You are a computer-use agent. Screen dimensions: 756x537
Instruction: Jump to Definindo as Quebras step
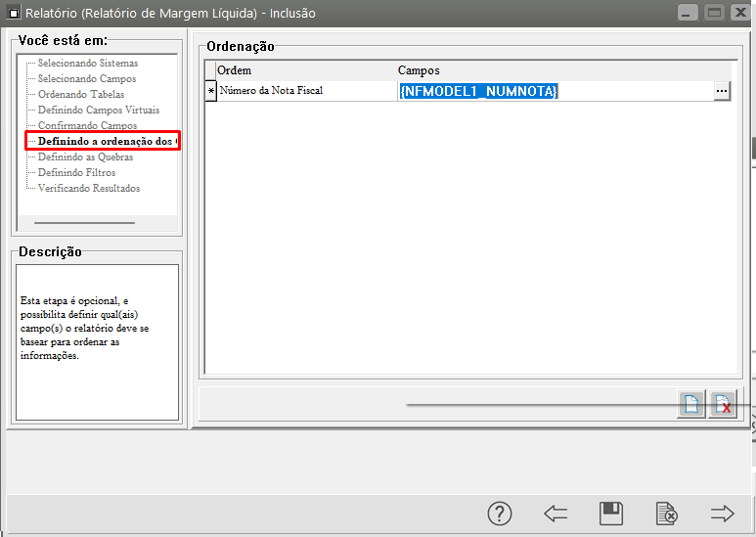pyautogui.click(x=85, y=157)
